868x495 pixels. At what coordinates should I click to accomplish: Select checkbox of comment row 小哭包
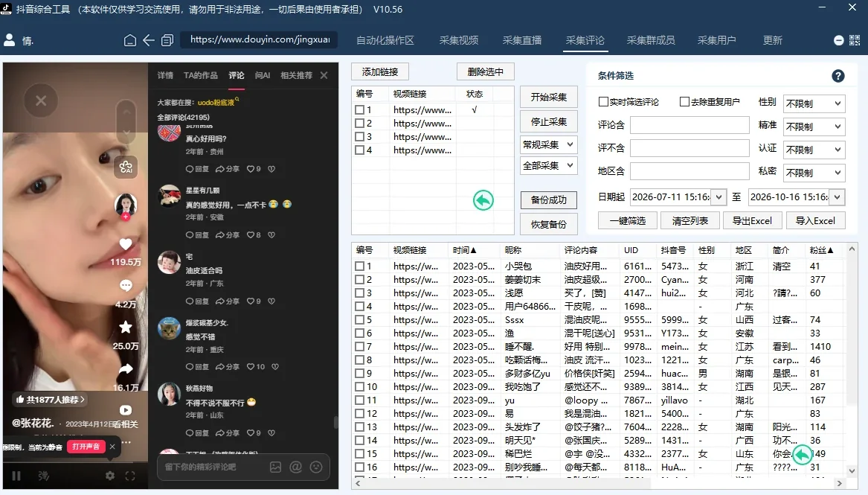click(x=360, y=266)
